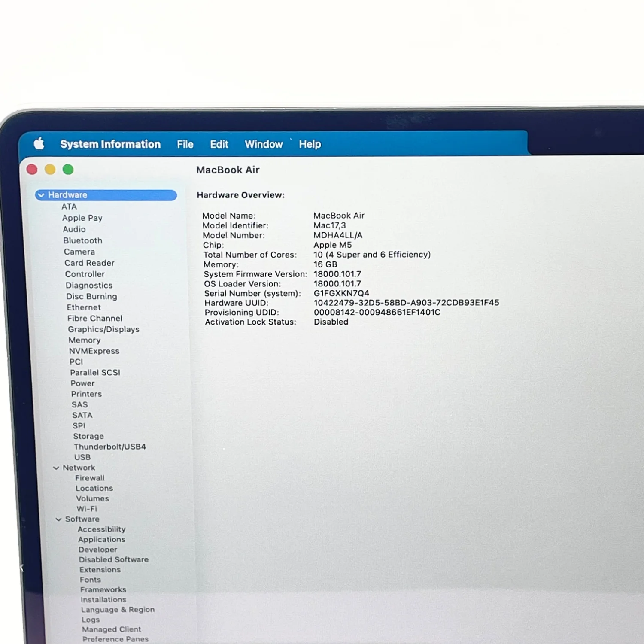Open the Edit menu
The width and height of the screenshot is (644, 644).
[x=219, y=144]
